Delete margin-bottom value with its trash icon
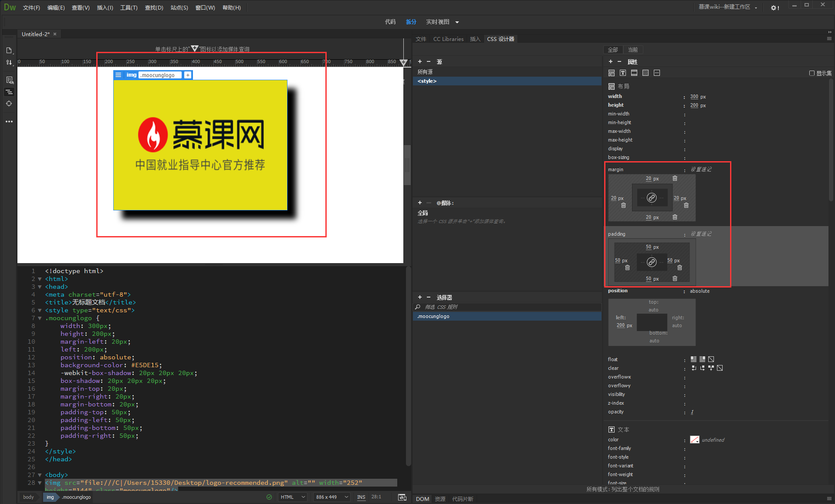Viewport: 835px width, 504px height. [675, 217]
